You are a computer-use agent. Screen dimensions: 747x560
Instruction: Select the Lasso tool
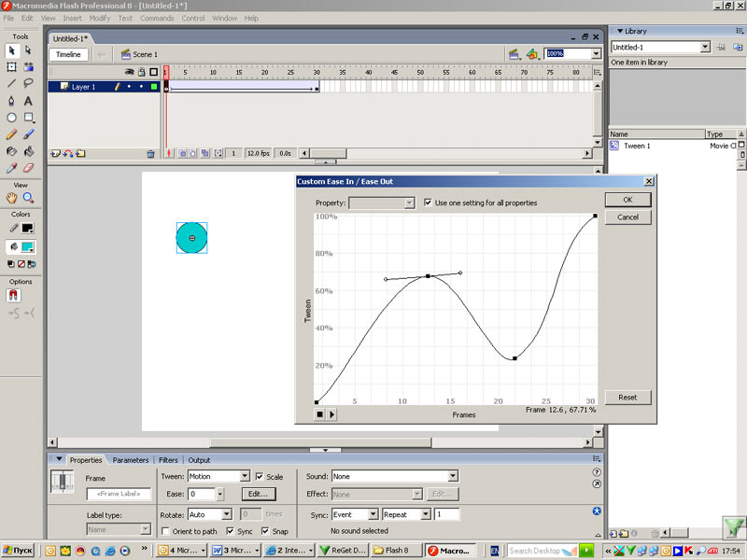[x=29, y=84]
